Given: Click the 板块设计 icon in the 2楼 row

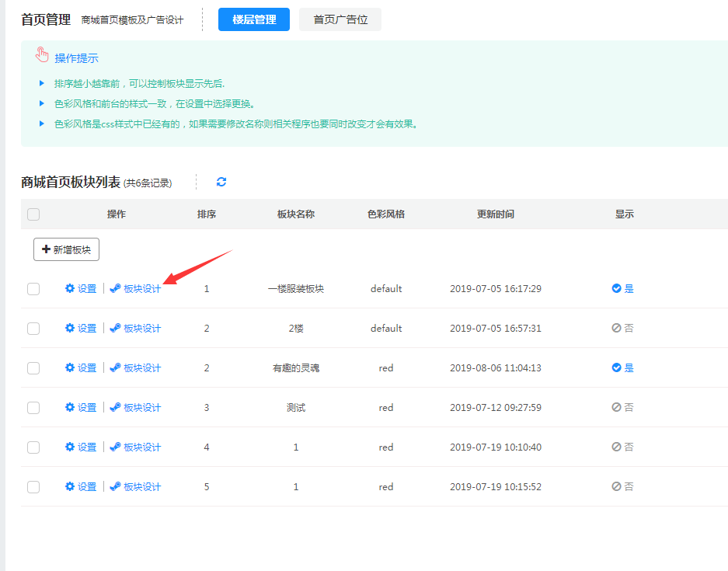Looking at the screenshot, I should click(115, 328).
